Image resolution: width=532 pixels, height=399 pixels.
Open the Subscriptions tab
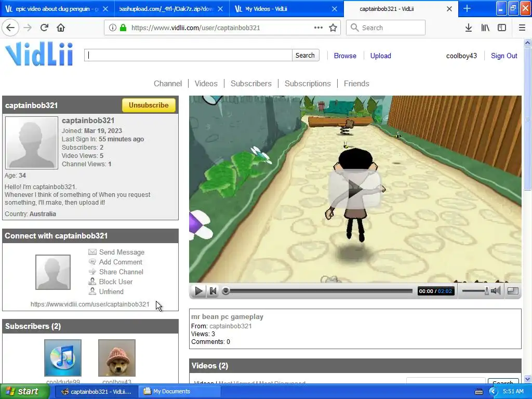click(x=308, y=84)
